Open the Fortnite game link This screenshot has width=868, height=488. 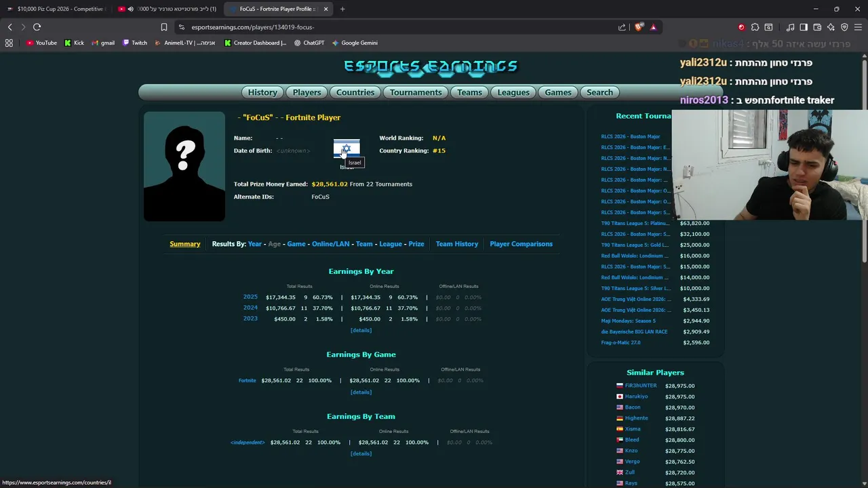(247, 380)
